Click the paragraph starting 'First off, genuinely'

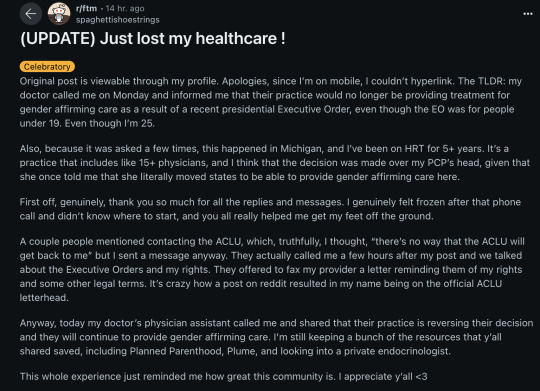[x=270, y=209]
